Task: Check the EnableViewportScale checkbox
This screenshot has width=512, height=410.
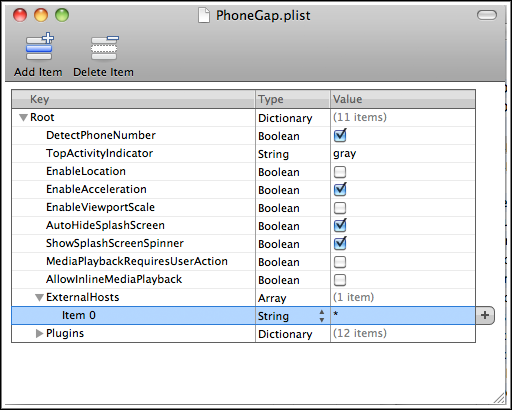Action: coord(340,208)
